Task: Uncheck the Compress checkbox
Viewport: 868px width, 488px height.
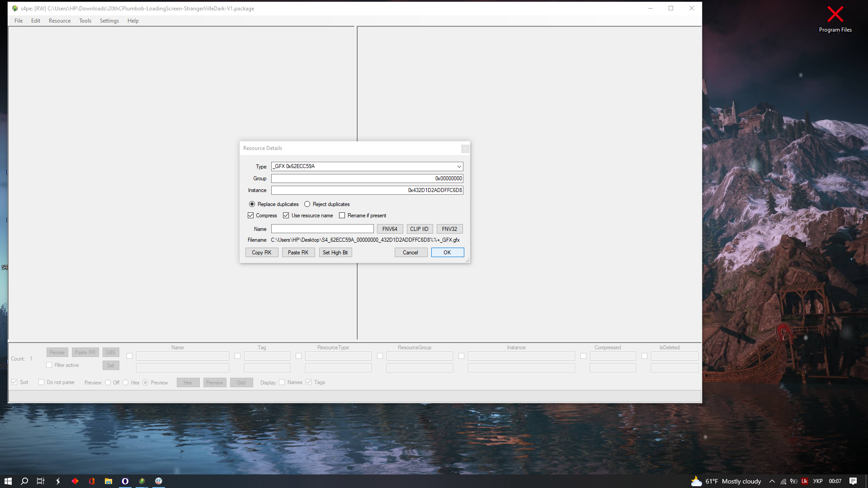Action: coord(251,216)
